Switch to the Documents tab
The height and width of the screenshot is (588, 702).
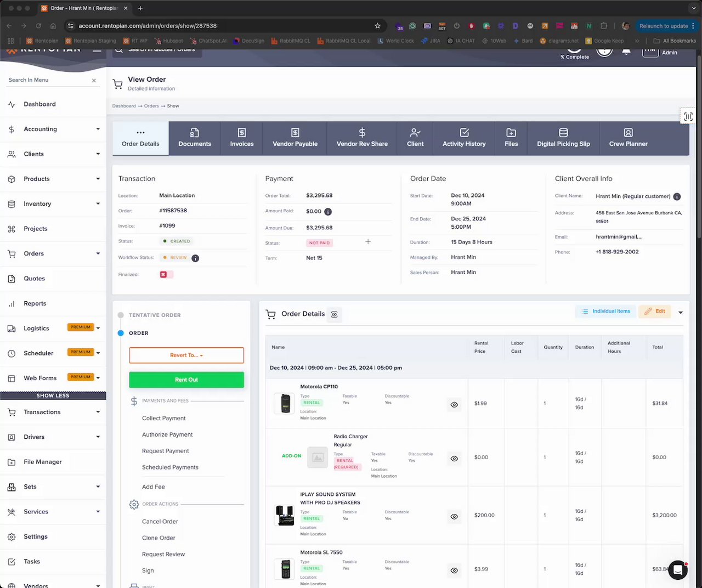195,138
